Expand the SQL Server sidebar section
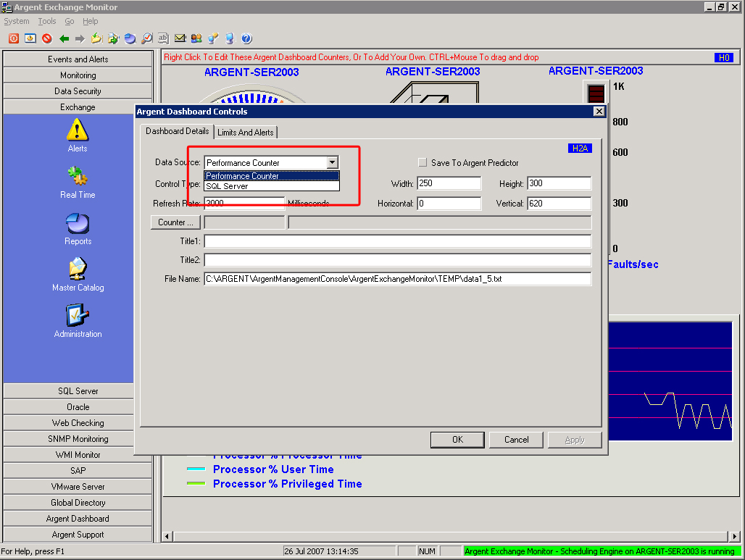The width and height of the screenshot is (745, 560). [78, 391]
